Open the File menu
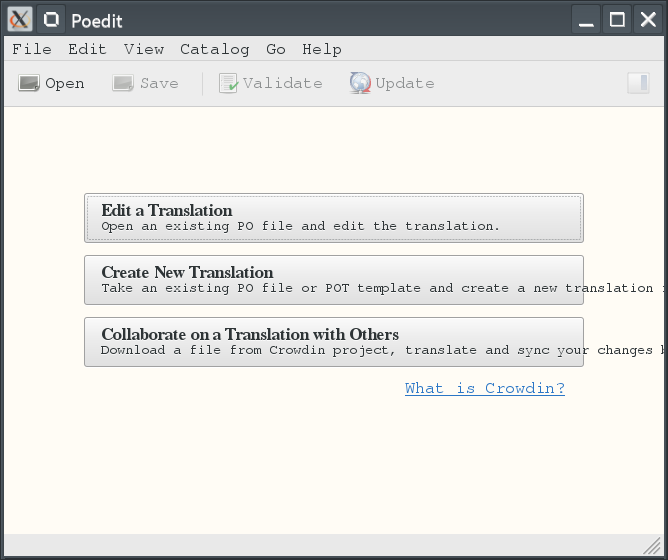 click(32, 49)
